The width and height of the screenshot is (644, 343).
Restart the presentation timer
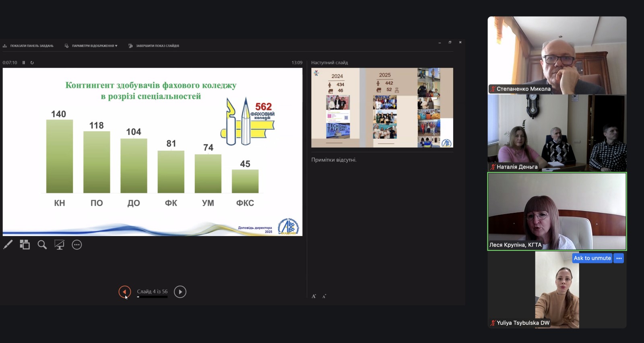pyautogui.click(x=32, y=63)
